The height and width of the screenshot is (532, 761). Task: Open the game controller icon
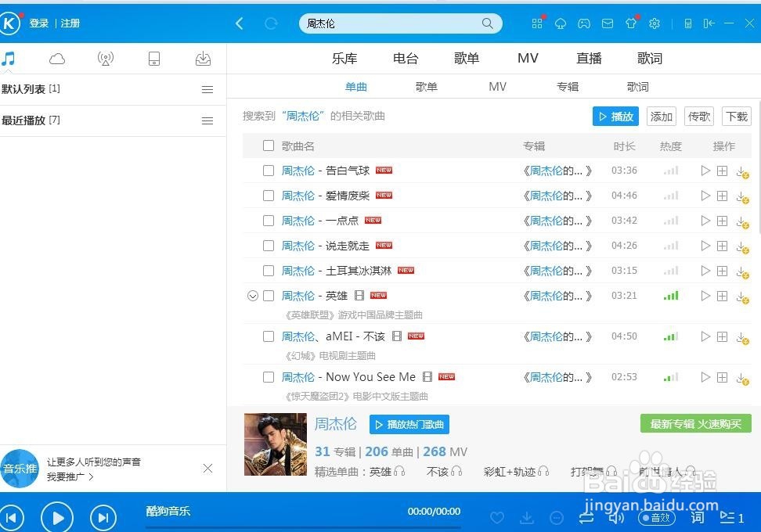tap(584, 23)
